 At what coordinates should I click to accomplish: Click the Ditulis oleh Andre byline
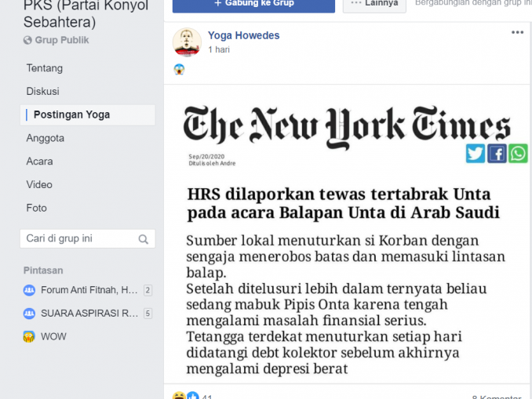(x=212, y=163)
